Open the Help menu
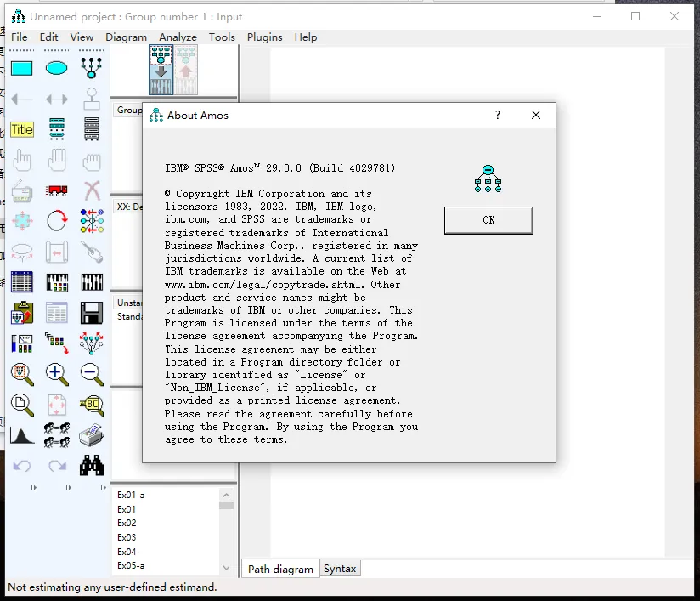 click(306, 37)
